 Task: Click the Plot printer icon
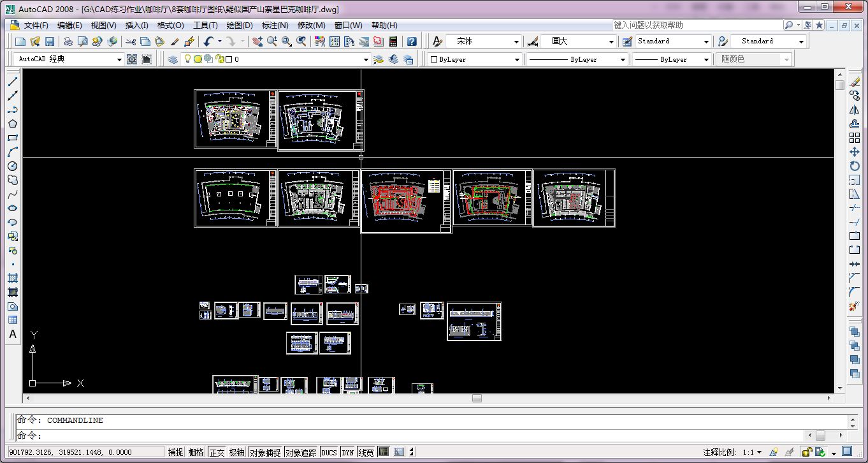click(68, 41)
